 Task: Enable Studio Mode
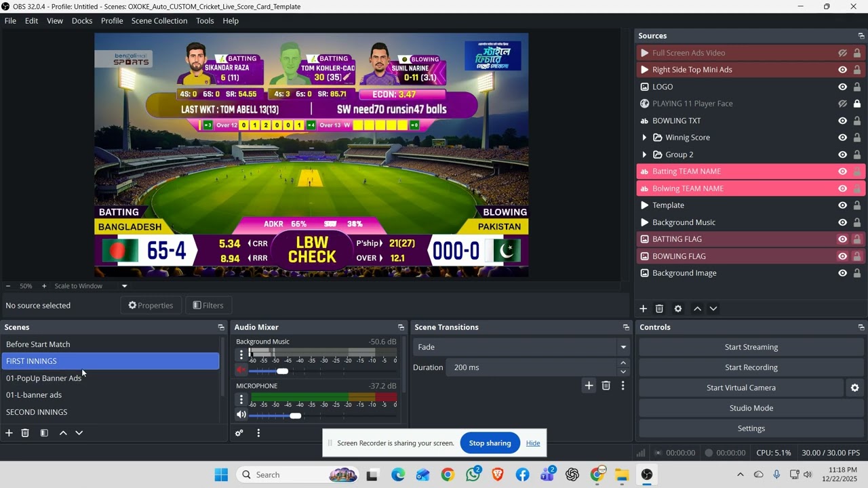pyautogui.click(x=751, y=408)
